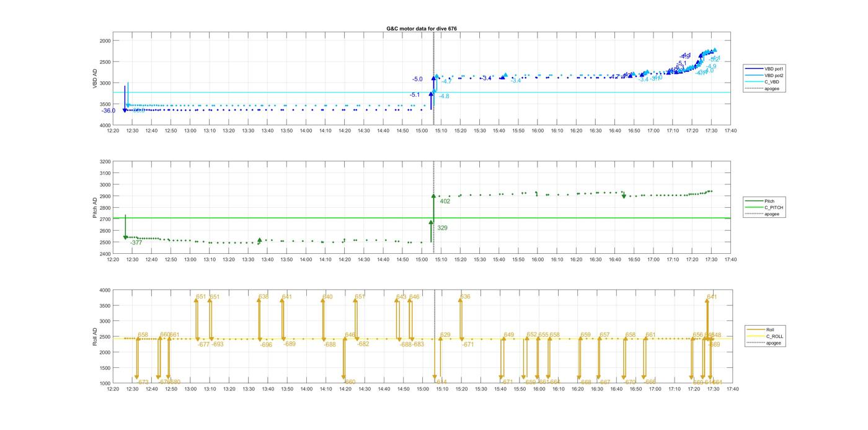Click the 'Roll AD' y-axis label
The width and height of the screenshot is (868, 430).
(x=95, y=336)
